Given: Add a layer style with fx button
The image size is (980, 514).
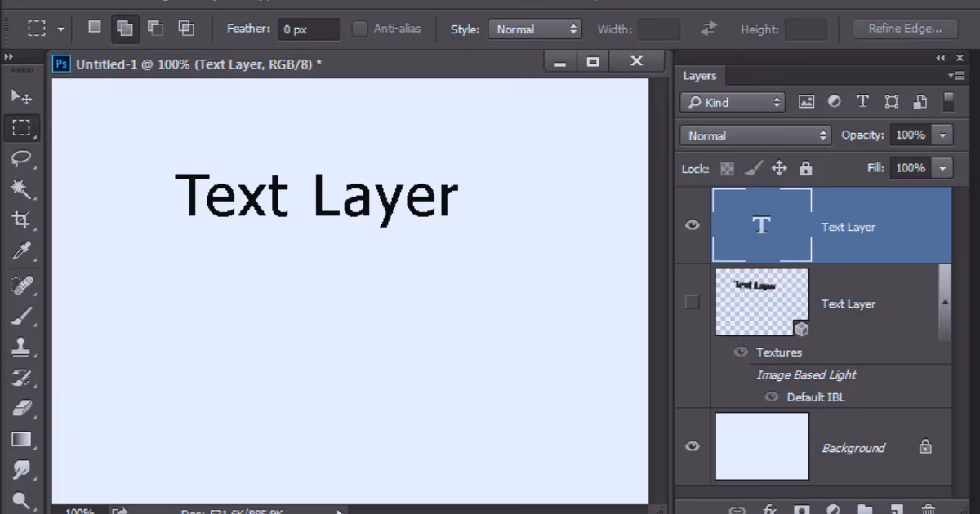Looking at the screenshot, I should point(769,510).
